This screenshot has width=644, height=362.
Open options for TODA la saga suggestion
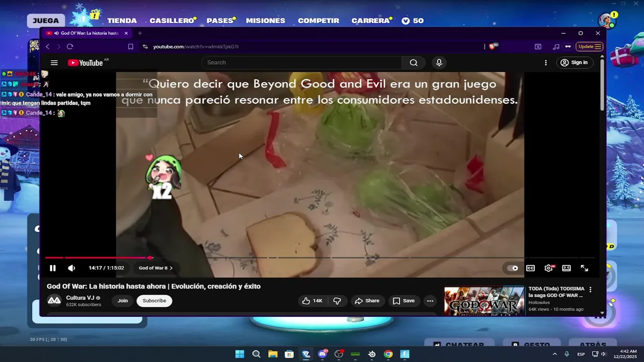[591, 290]
